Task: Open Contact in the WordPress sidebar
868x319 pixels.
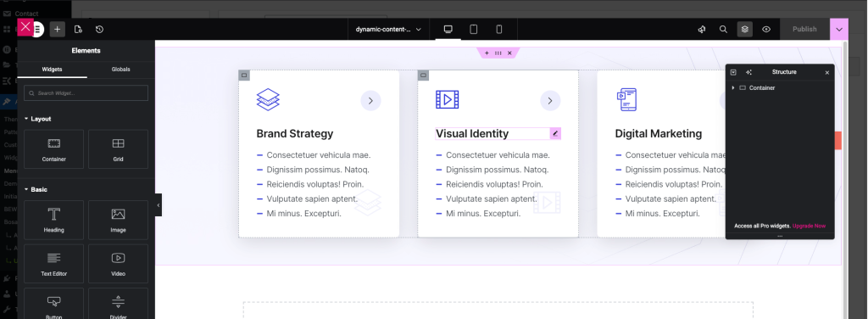Action: click(26, 14)
